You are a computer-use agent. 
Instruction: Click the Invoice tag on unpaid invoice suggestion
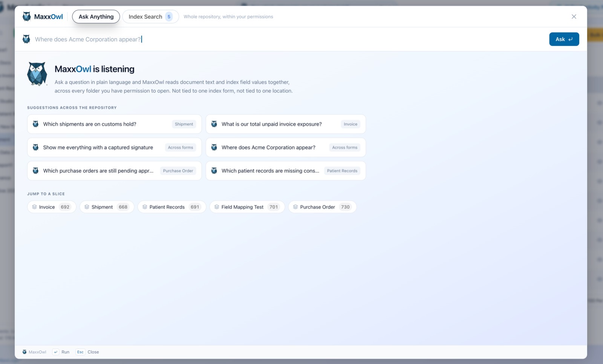tap(350, 124)
